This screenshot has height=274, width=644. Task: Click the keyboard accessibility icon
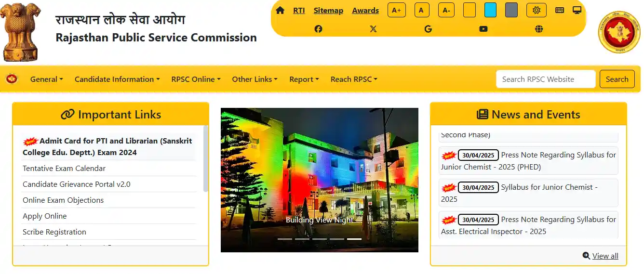(x=559, y=10)
